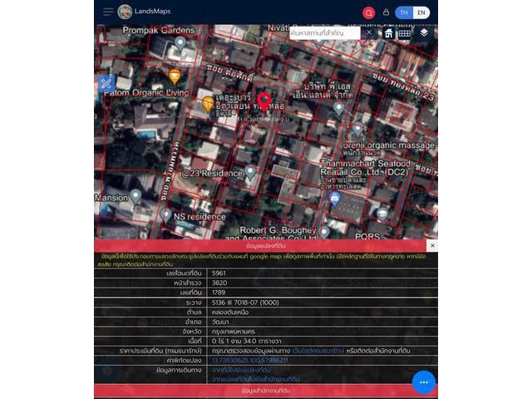Click the @23 Residence map pin
This screenshot has height=399, width=532.
pos(250,172)
